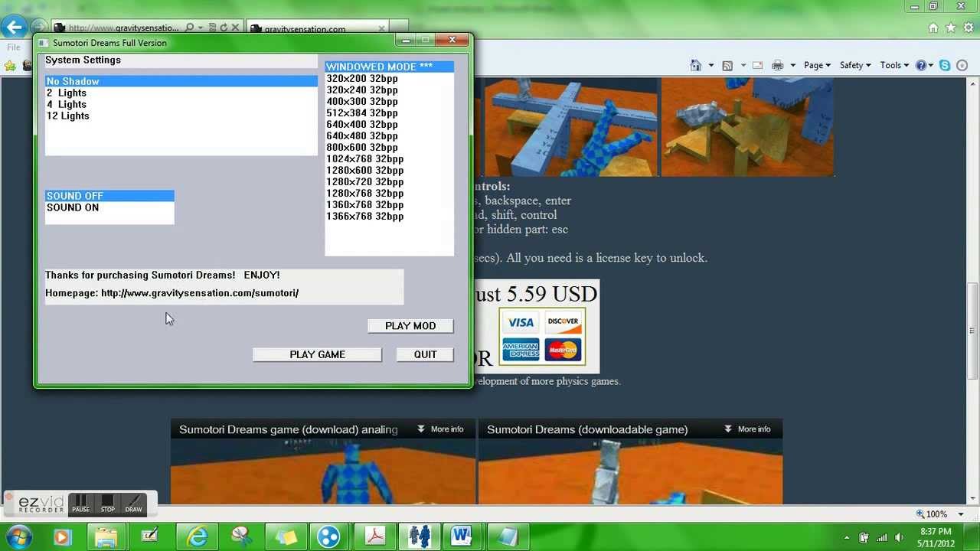Screen dimensions: 980x551
Task: Open File Explorer from taskbar
Action: 106,536
